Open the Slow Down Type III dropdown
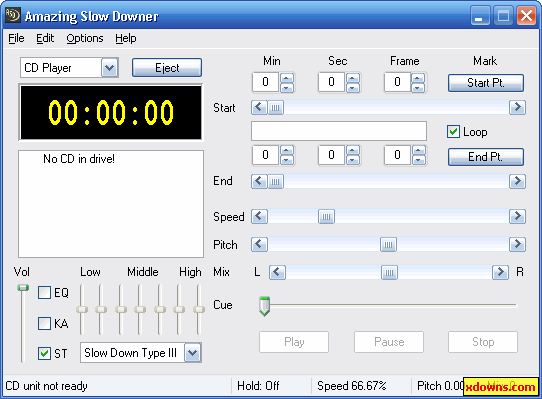The height and width of the screenshot is (399, 542). click(x=193, y=353)
